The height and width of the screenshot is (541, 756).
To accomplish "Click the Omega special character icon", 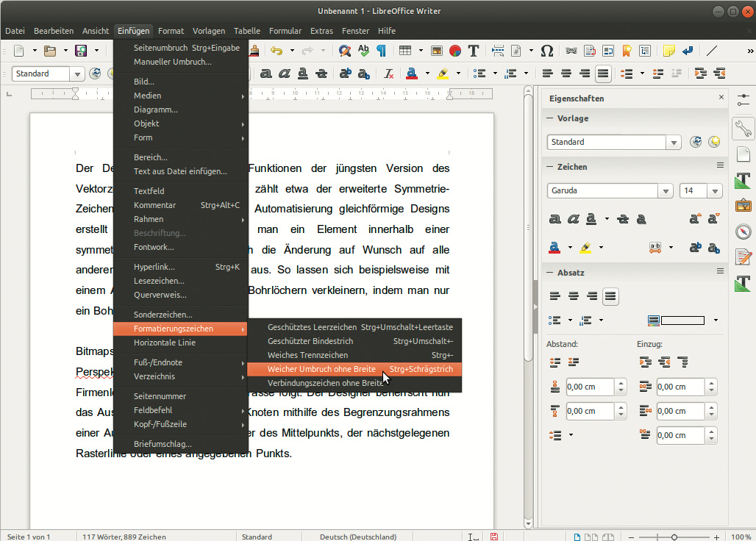I will click(546, 51).
